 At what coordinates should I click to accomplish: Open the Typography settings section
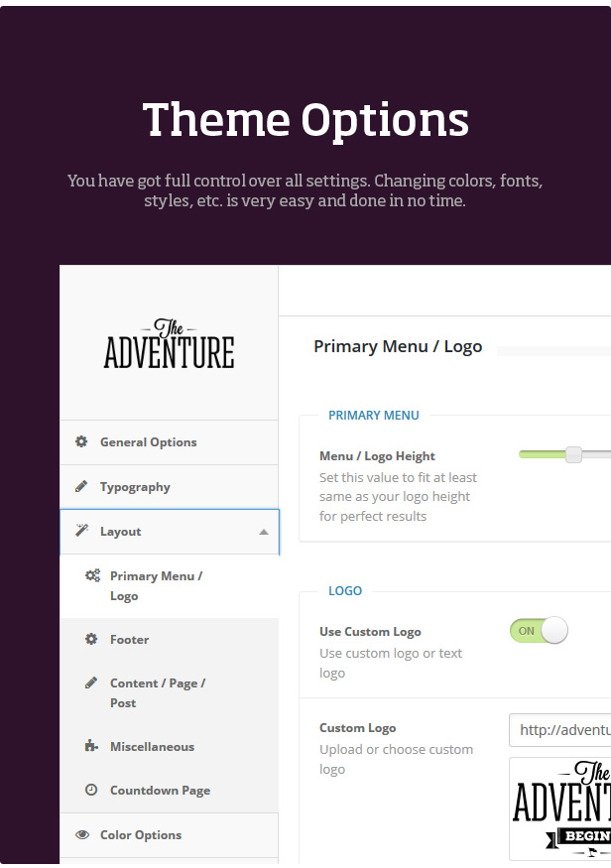(135, 487)
